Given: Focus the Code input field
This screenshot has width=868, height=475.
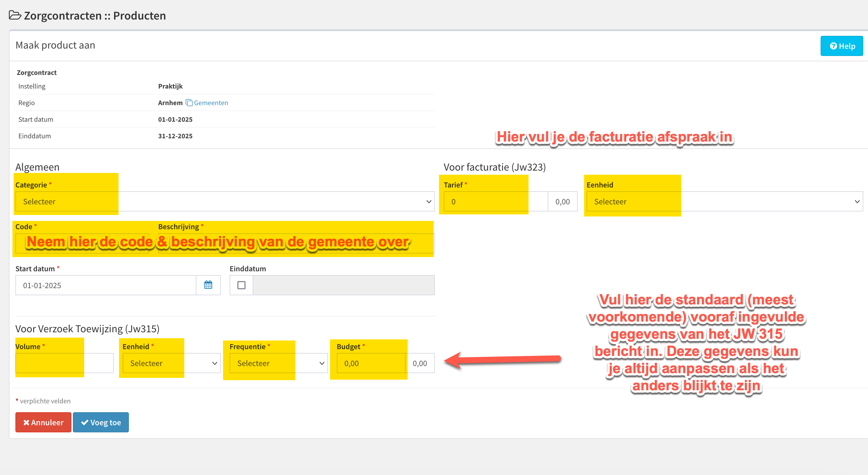Looking at the screenshot, I should 82,243.
